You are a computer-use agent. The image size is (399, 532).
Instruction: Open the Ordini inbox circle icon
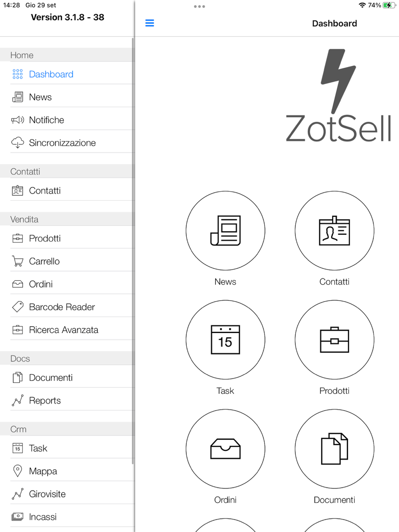click(225, 449)
